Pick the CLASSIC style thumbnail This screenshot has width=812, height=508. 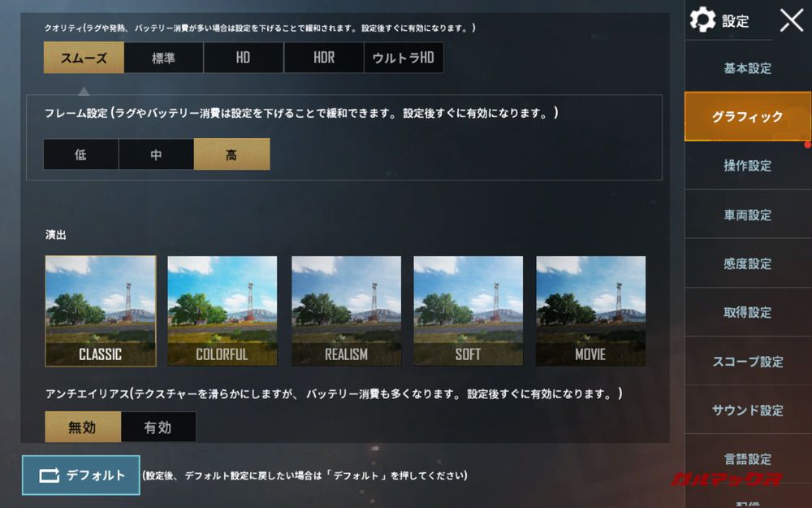[101, 311]
